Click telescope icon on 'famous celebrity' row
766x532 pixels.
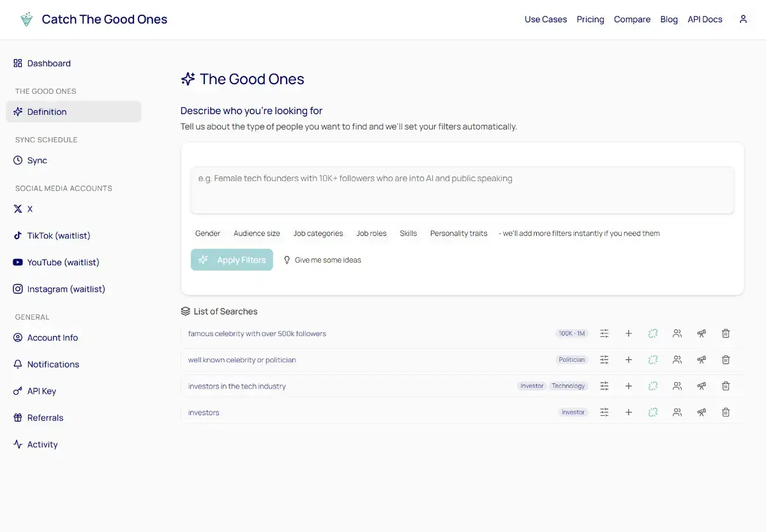(x=702, y=334)
